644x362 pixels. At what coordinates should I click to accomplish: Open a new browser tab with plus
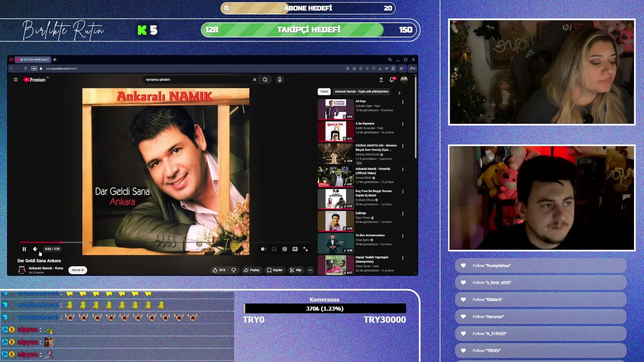click(x=55, y=59)
